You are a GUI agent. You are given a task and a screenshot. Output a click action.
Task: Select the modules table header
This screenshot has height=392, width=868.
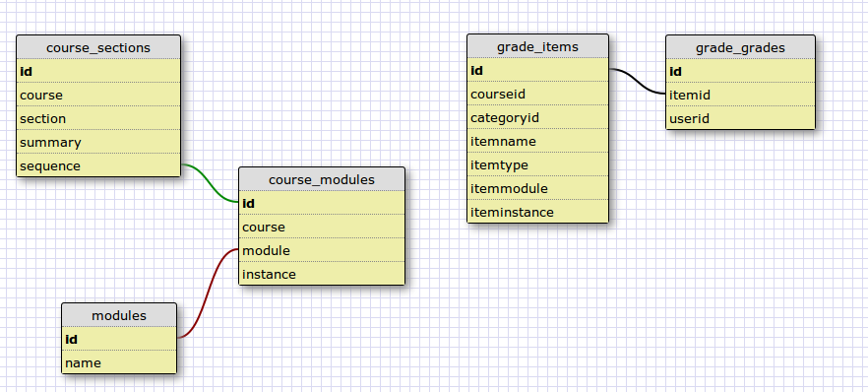pos(119,315)
